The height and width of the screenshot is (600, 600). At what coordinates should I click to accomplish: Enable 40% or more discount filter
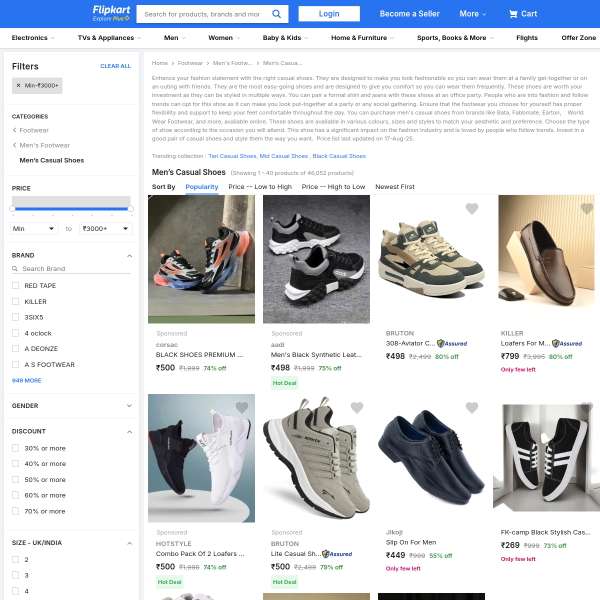pyautogui.click(x=15, y=464)
